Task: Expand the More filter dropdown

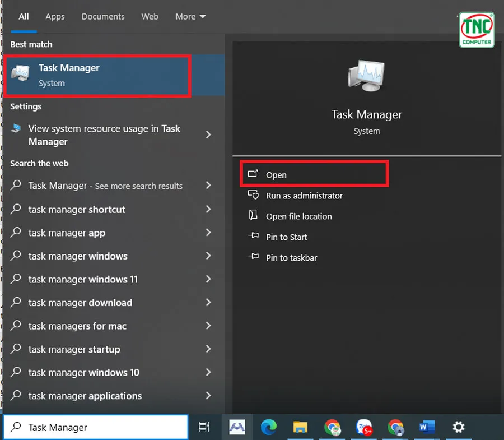Action: tap(190, 16)
